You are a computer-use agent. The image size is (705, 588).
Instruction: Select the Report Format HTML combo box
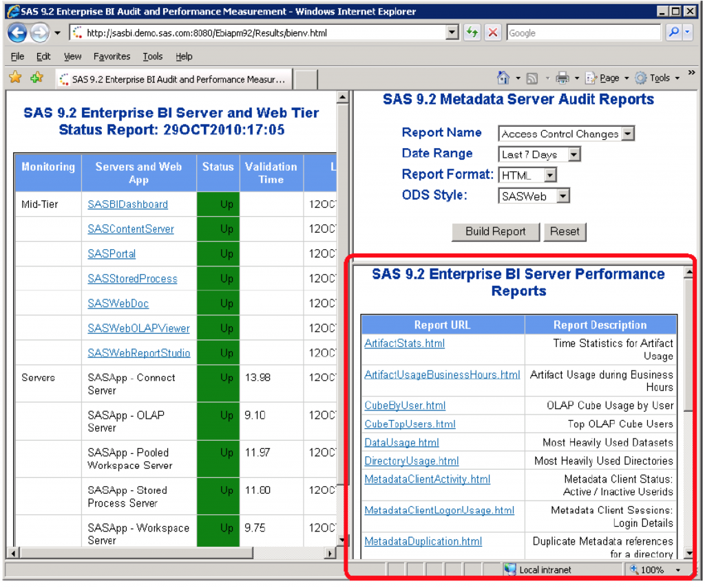tap(527, 176)
